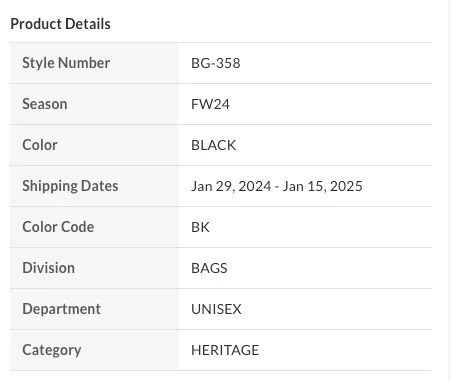Select the Color Code label
Image resolution: width=451 pixels, height=382 pixels.
pyautogui.click(x=58, y=227)
